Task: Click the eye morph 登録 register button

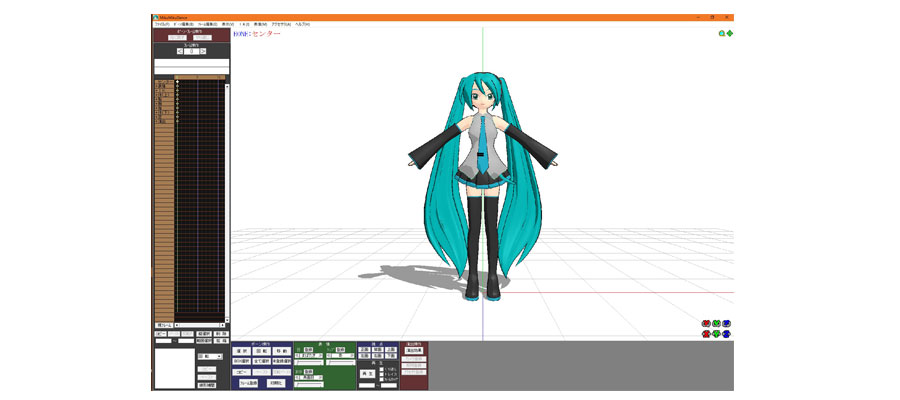Action: (309, 349)
